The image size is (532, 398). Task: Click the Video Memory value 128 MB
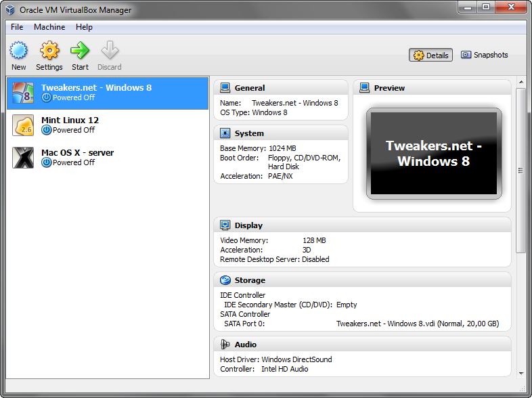click(x=314, y=240)
